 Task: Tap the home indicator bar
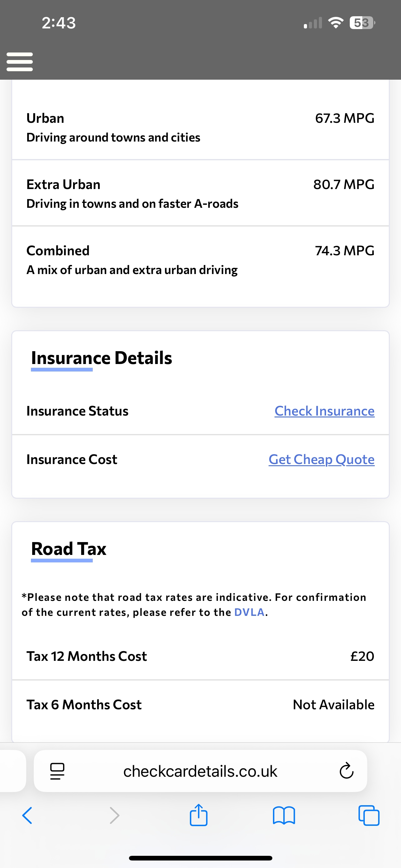click(200, 858)
